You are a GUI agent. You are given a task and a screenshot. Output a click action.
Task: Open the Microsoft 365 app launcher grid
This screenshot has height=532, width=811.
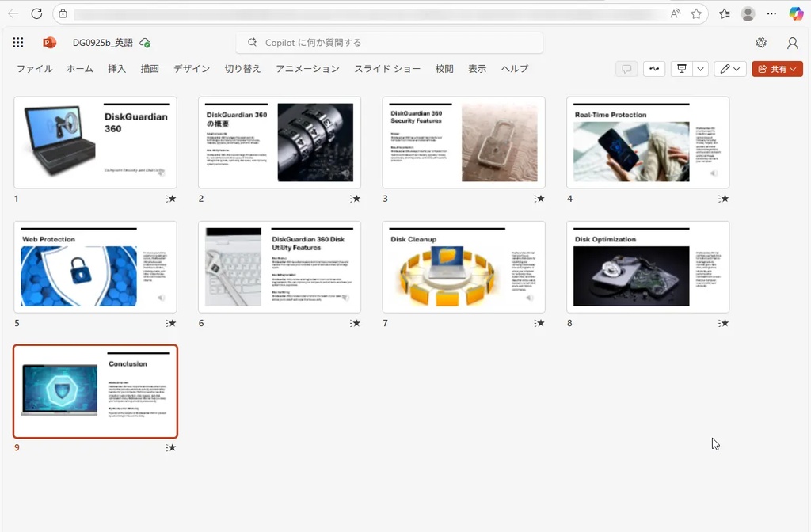click(x=18, y=43)
